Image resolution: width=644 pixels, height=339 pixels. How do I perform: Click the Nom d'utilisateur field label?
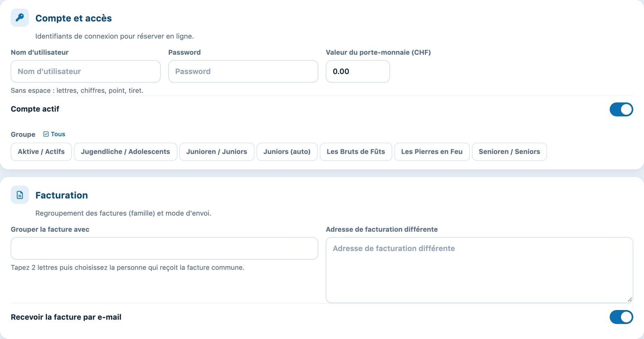coord(39,52)
